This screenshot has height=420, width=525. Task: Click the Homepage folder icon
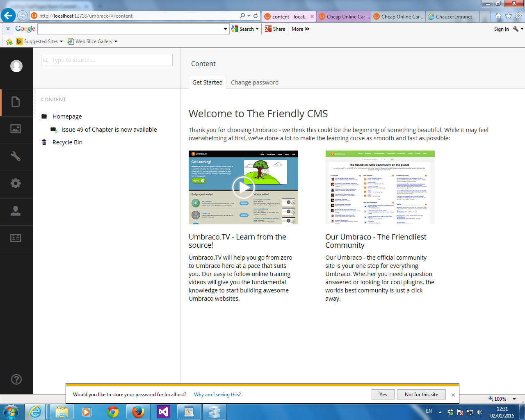pos(44,116)
